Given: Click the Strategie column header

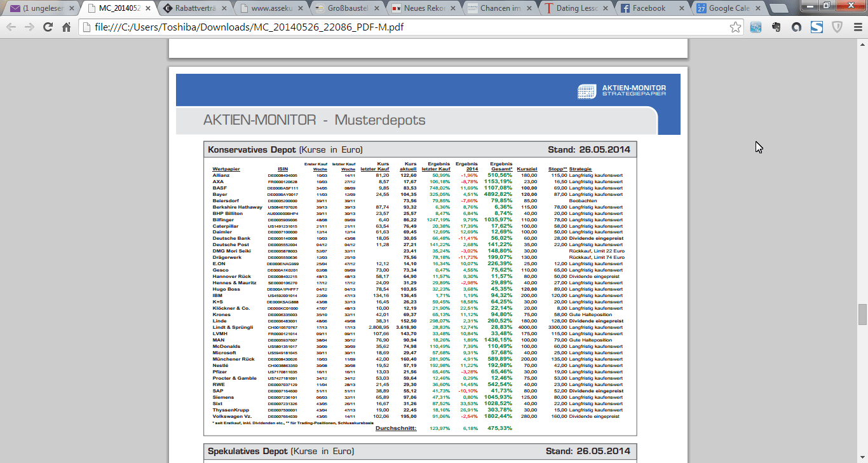Looking at the screenshot, I should click(x=580, y=169).
